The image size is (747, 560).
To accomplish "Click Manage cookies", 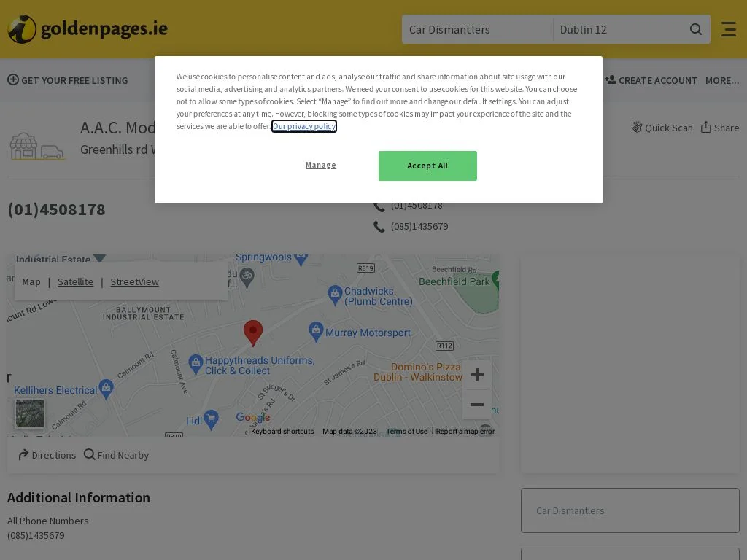I will click(x=321, y=165).
